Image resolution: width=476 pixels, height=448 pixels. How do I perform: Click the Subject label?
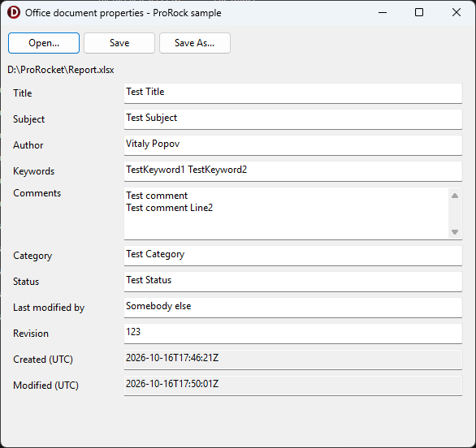[x=29, y=119]
